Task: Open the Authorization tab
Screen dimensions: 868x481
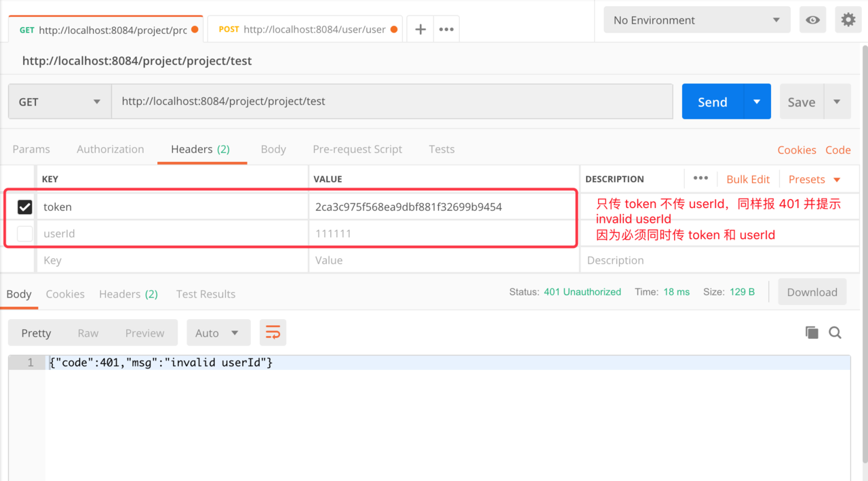Action: (111, 149)
